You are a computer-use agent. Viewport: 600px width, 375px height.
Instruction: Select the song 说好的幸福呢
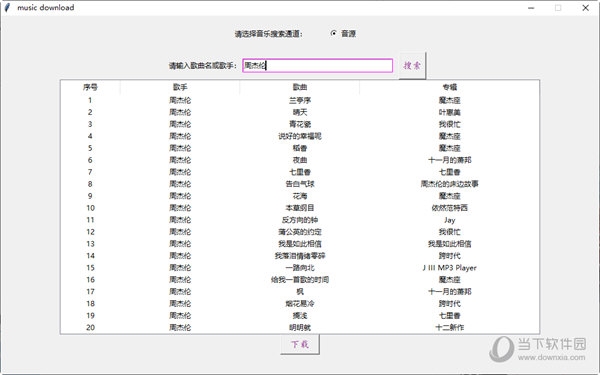(300, 136)
